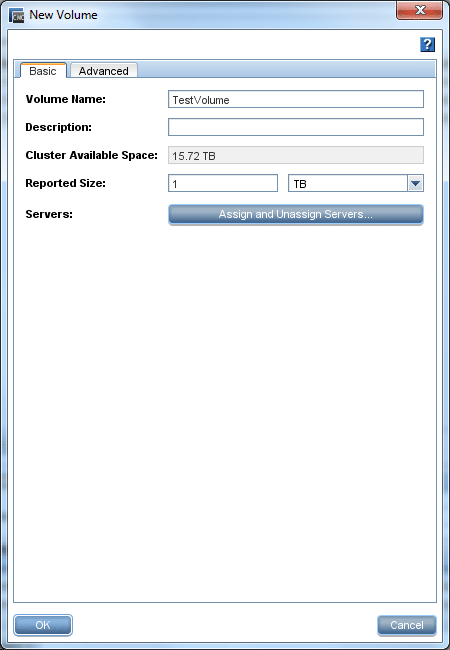Screen dimensions: 450x650
Task: Click the Servers label
Action: tap(49, 214)
